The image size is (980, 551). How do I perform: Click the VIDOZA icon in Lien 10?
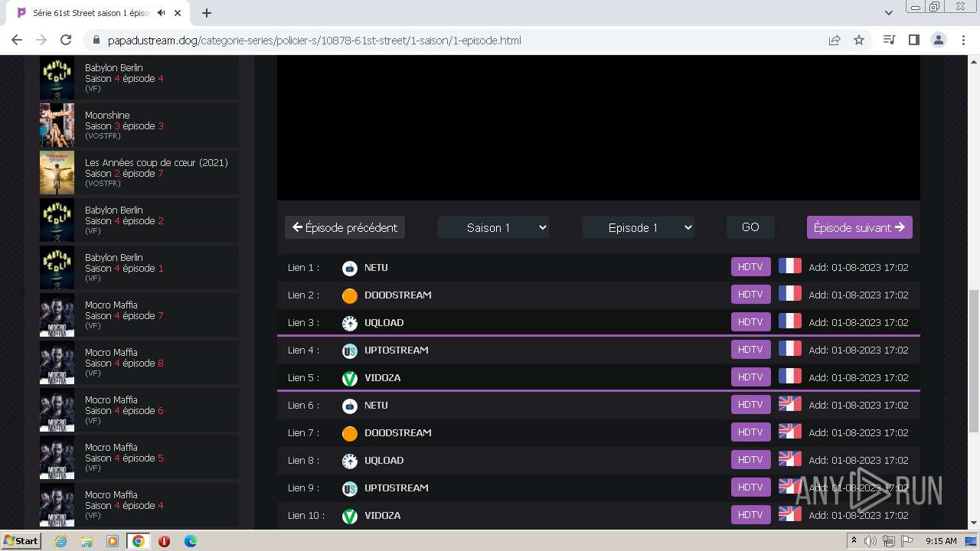point(350,516)
